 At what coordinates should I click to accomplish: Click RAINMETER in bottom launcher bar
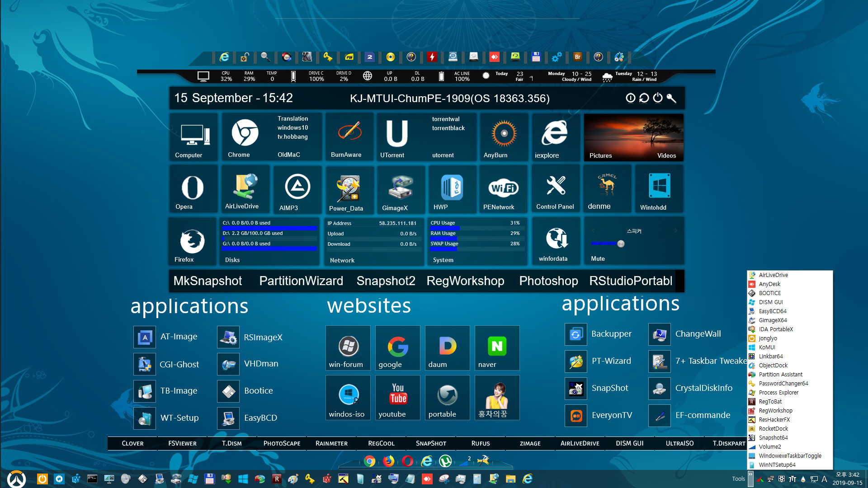[x=331, y=444]
